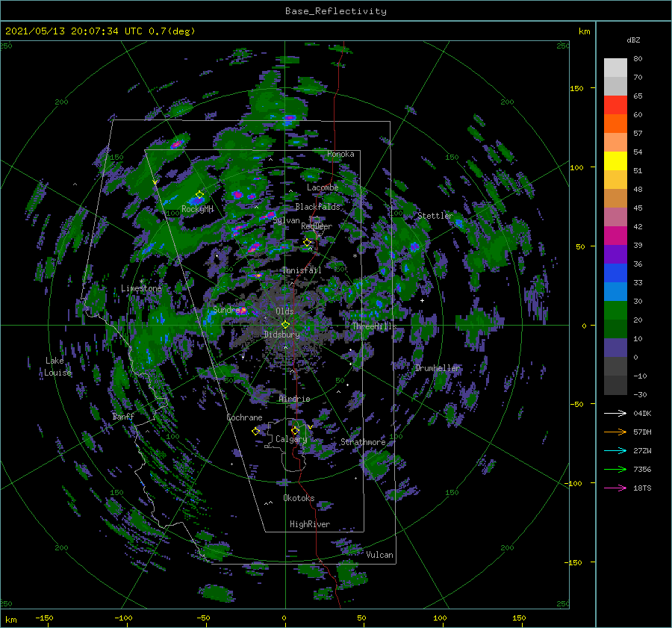Viewport: 672px width, 628px height.
Task: Select the blue 36 dBZ color swatch
Action: tap(615, 273)
